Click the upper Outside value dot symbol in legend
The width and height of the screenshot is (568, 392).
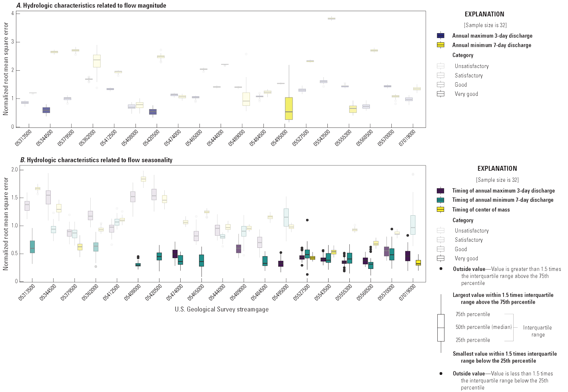tap(441, 269)
